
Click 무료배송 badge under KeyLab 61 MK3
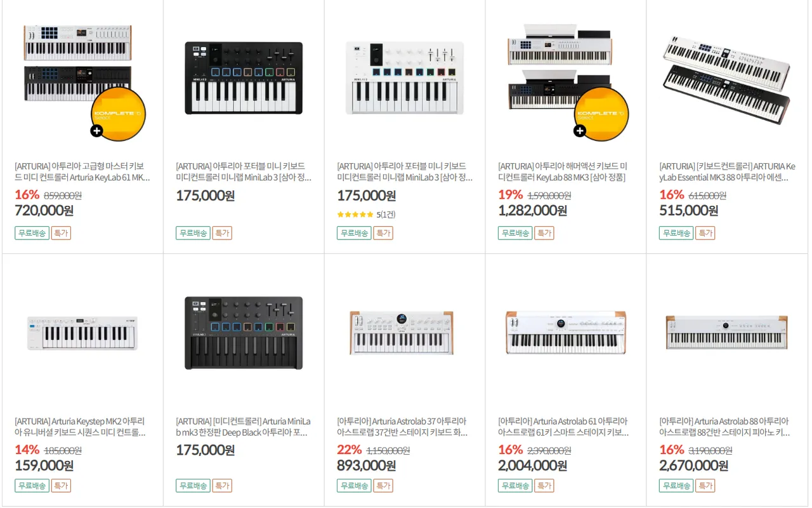point(32,233)
